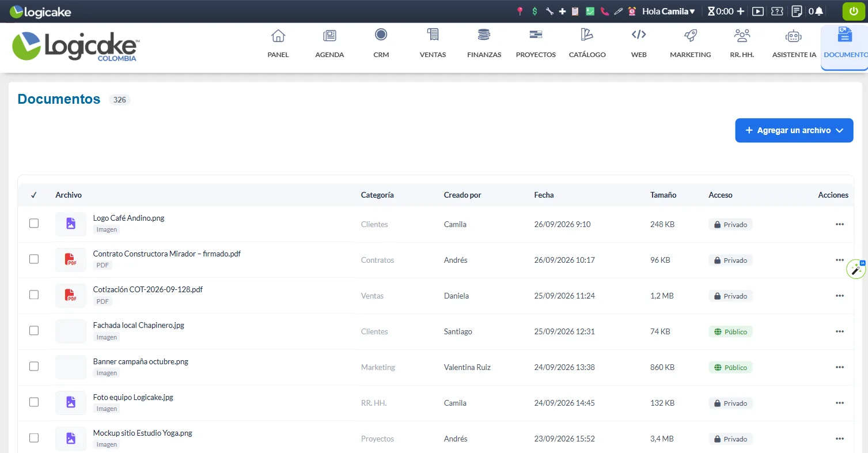Click the pink phone icon

click(x=604, y=11)
